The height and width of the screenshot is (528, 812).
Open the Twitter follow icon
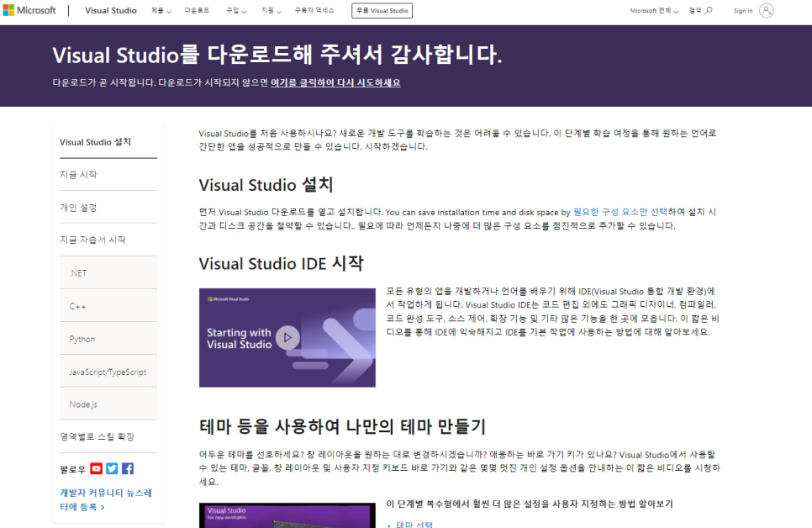tap(112, 468)
